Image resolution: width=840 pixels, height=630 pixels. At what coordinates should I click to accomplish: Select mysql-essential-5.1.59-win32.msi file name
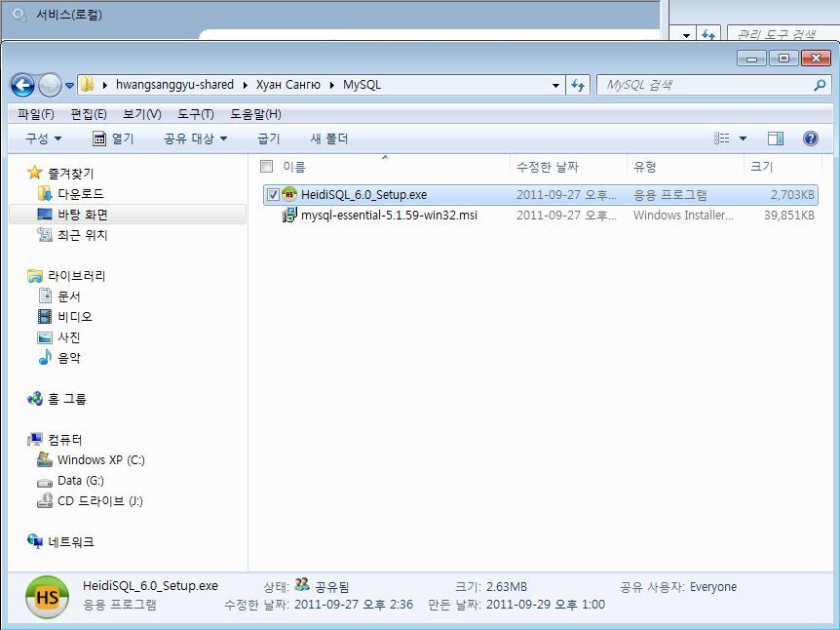(x=389, y=215)
